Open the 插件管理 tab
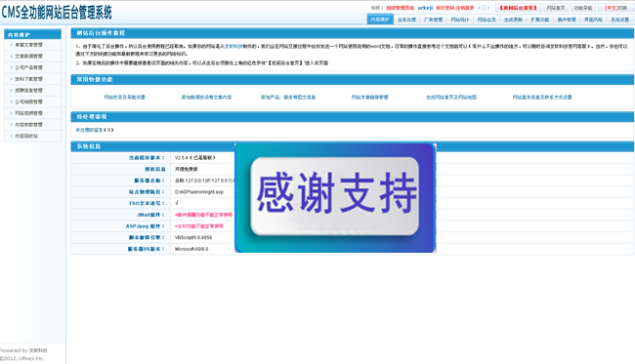Screen dimensions: 635x364 567,20
